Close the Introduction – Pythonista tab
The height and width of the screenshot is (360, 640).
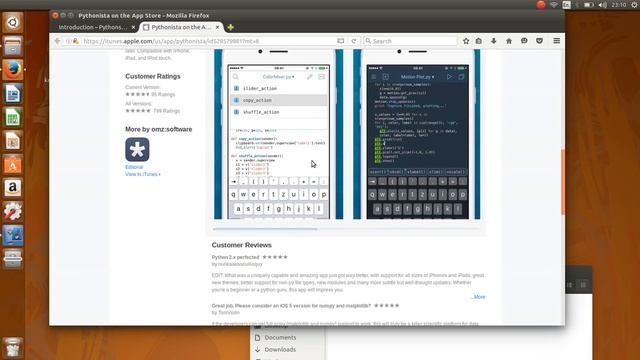[x=133, y=27]
